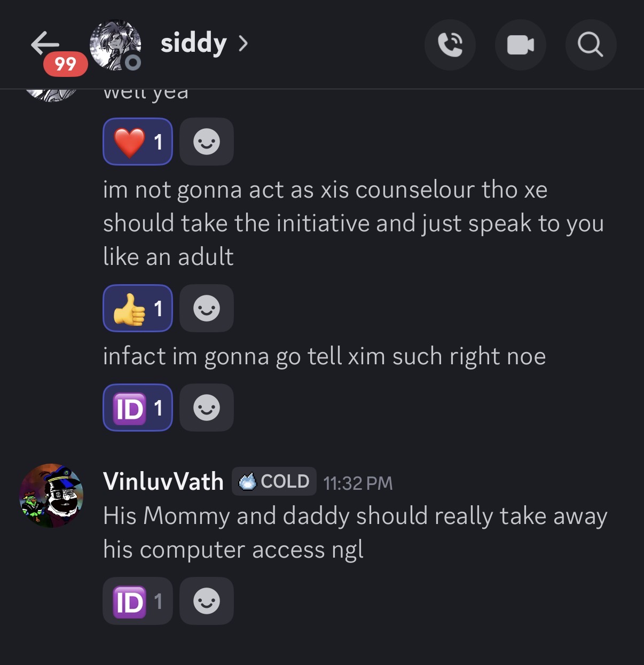Open siddy's profile from header name
The width and height of the screenshot is (644, 665).
point(194,43)
